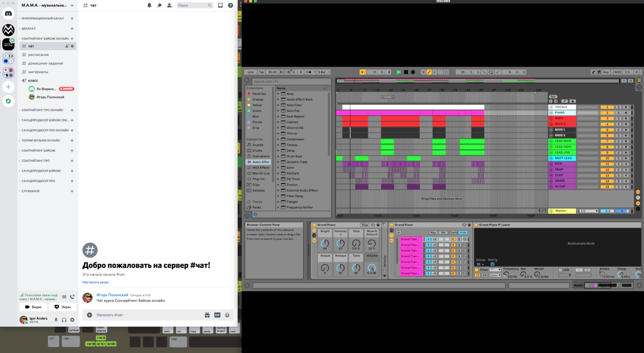Screen dimensions: 644x353
Task: Open notification settings bell icon in Discord header
Action: click(x=149, y=5)
